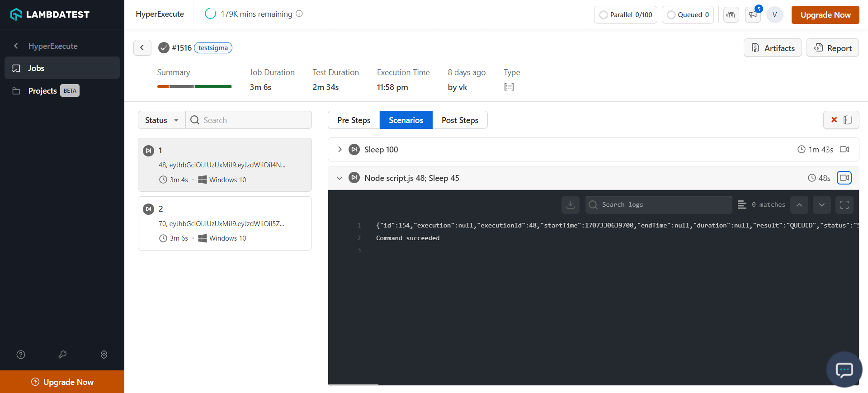
Task: Click the Artifacts button
Action: (x=773, y=48)
